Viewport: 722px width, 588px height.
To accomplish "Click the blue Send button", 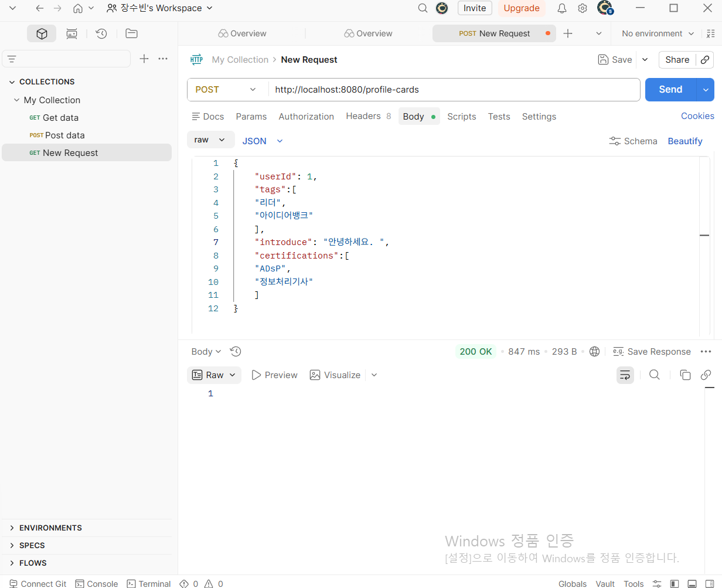I will (670, 90).
